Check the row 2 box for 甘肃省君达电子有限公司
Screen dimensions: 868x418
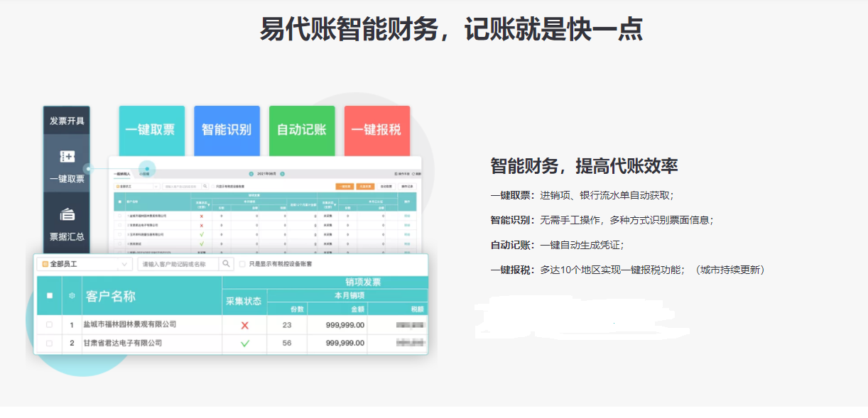click(x=49, y=343)
